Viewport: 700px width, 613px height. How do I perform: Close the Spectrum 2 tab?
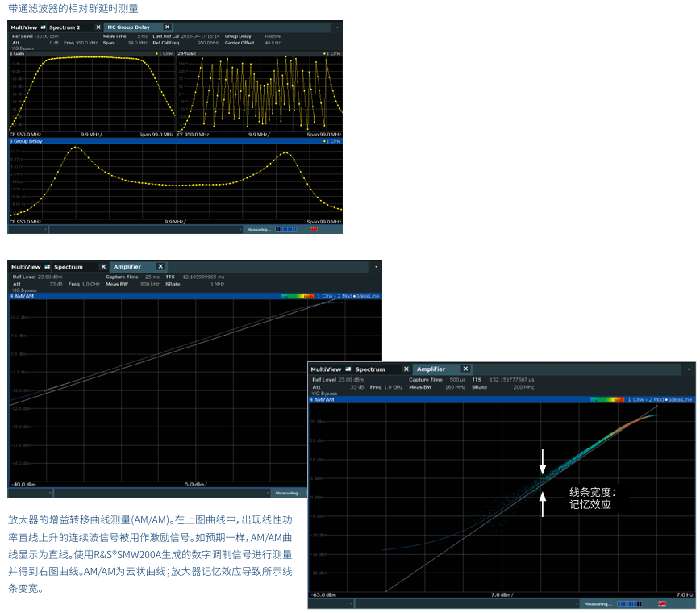(x=98, y=27)
